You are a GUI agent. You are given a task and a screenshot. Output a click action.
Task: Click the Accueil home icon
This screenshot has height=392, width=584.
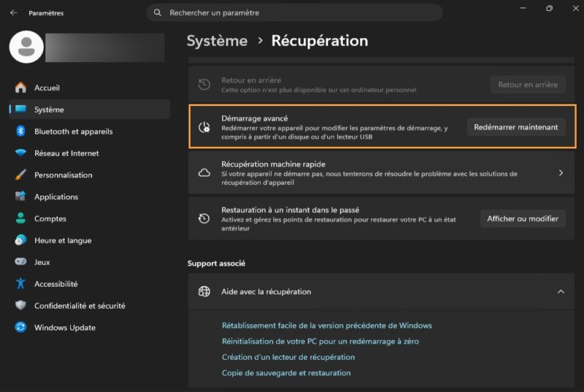20,88
